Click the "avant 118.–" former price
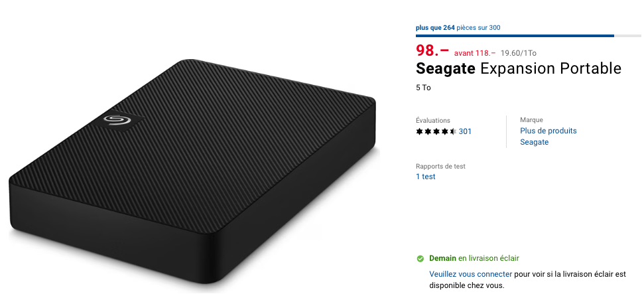 click(475, 52)
